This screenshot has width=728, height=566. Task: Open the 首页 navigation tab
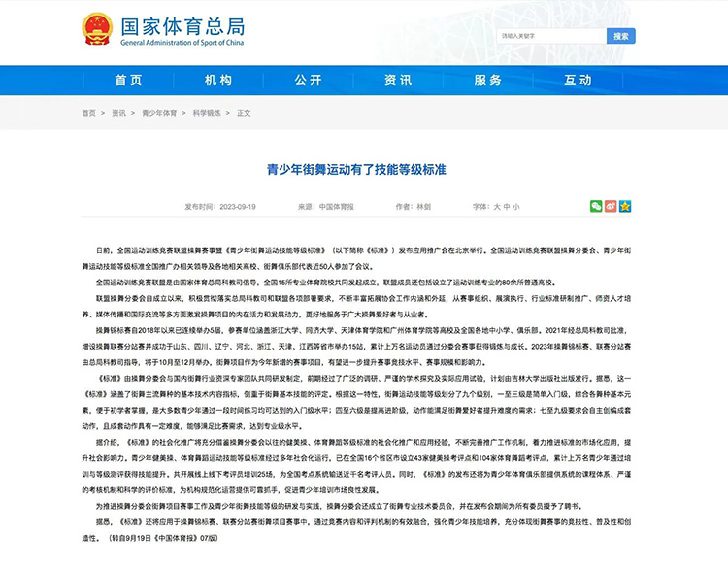128,80
